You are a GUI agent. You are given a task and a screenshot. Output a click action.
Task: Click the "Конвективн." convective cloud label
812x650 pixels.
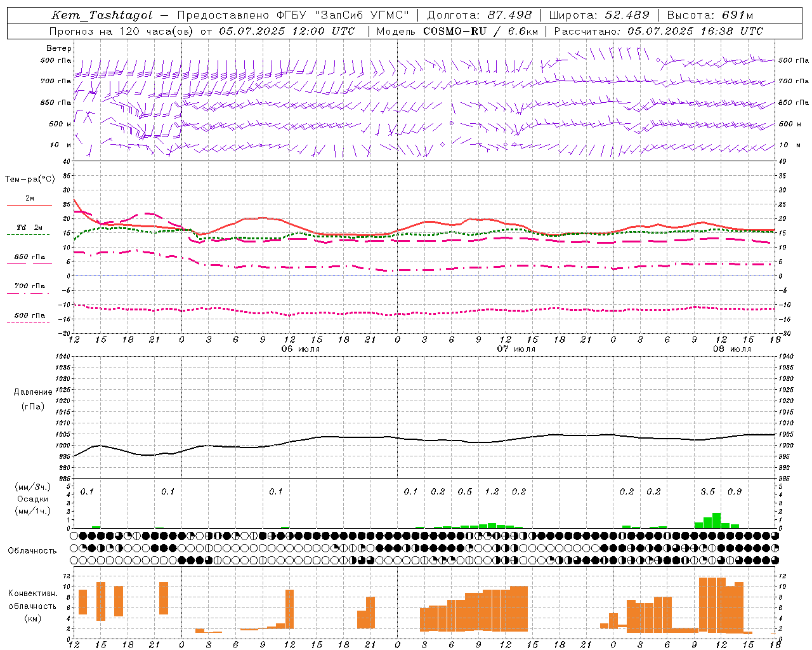tap(32, 594)
